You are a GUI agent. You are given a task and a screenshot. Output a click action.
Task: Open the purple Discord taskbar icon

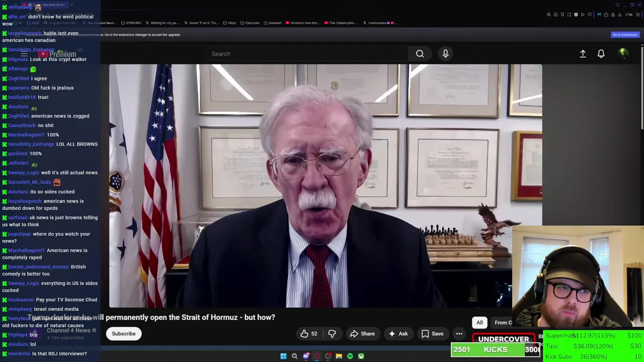pos(305,356)
